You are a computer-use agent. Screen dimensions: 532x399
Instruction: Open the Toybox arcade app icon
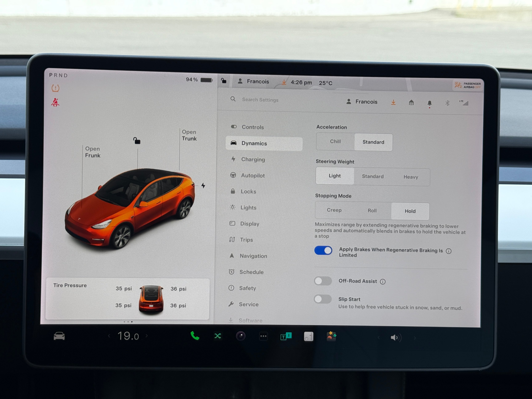pos(331,336)
